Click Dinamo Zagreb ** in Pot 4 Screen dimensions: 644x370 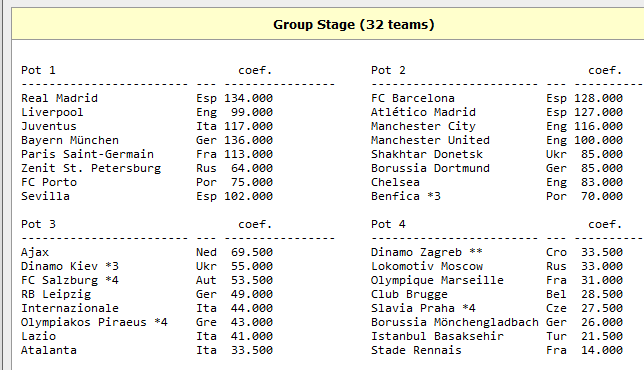point(427,252)
